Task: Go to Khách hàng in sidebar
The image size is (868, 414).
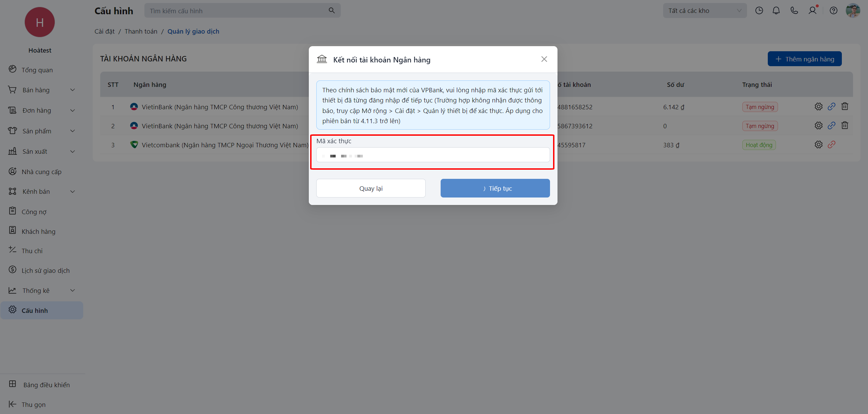Action: pos(38,231)
